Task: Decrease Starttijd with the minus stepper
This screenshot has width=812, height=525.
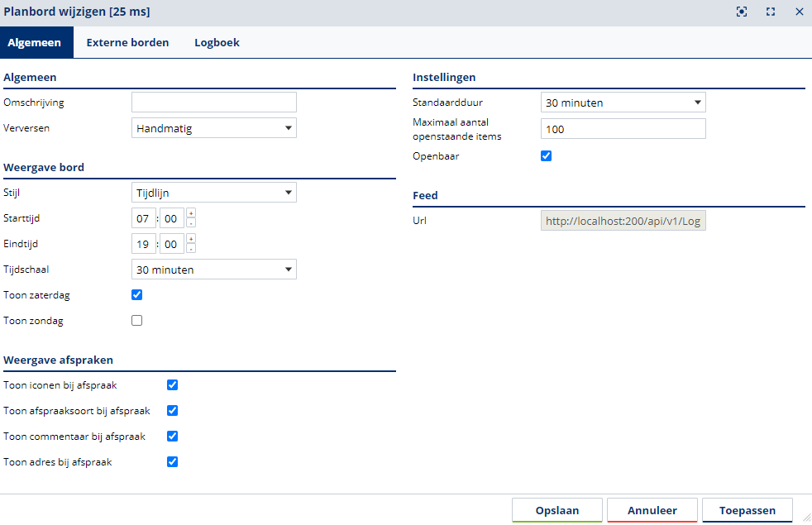Action: click(x=191, y=223)
